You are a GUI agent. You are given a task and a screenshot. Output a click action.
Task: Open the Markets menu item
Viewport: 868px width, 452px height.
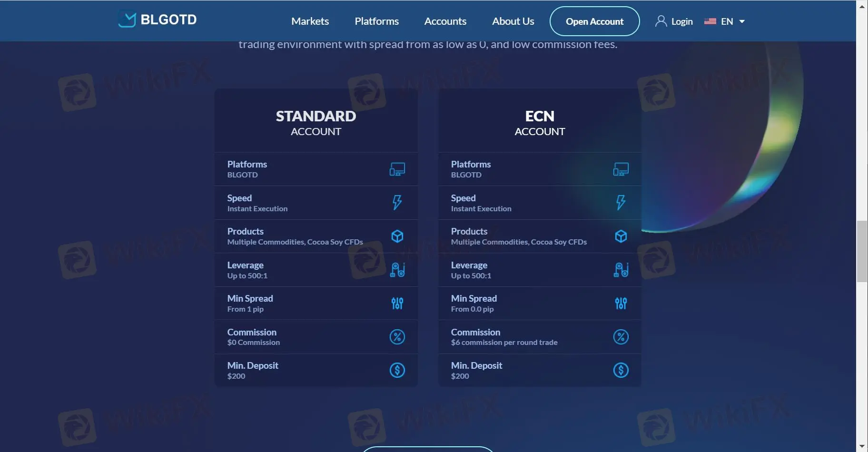coord(309,21)
